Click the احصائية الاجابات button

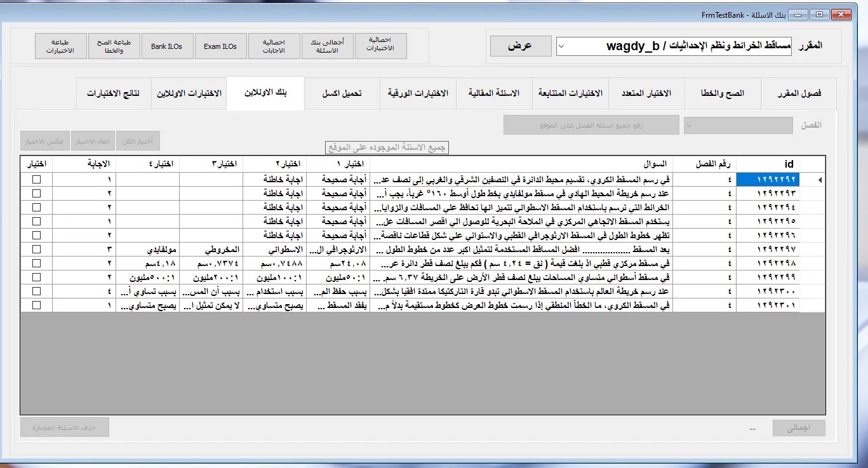pos(274,46)
